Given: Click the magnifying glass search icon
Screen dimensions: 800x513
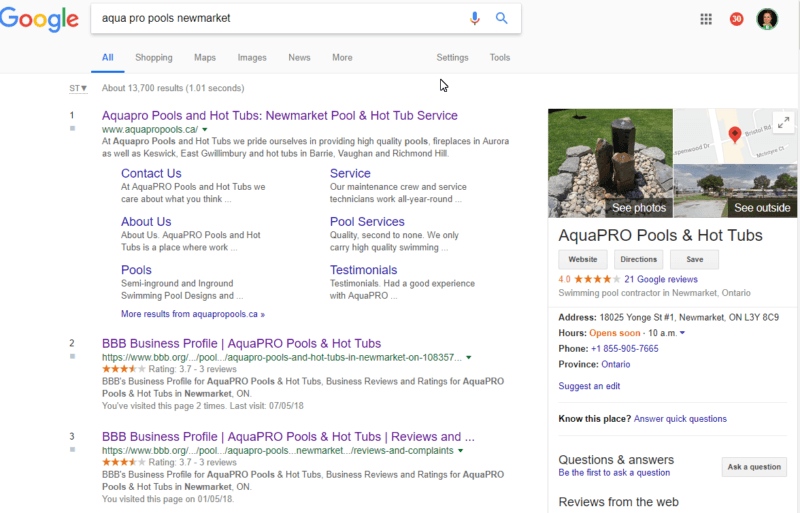Looking at the screenshot, I should pyautogui.click(x=502, y=18).
